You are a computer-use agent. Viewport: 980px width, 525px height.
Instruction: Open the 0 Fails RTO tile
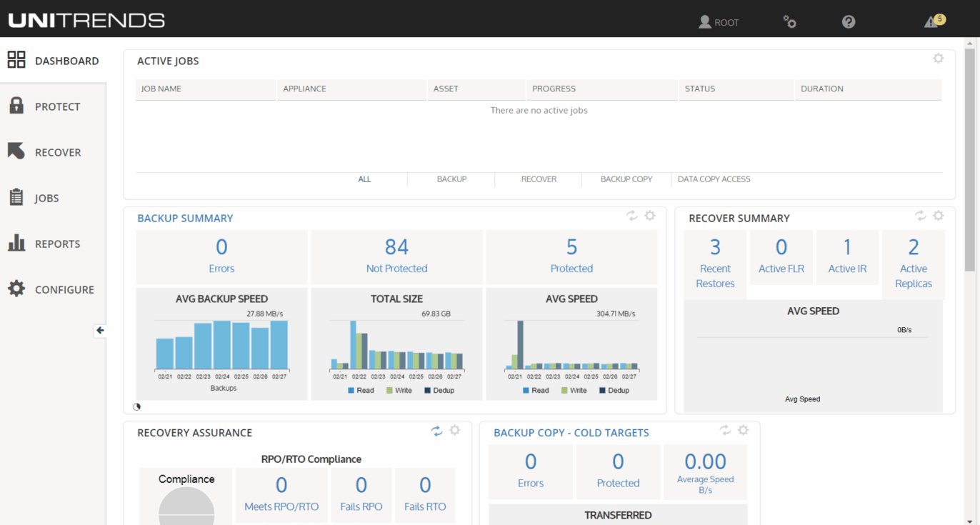point(425,495)
